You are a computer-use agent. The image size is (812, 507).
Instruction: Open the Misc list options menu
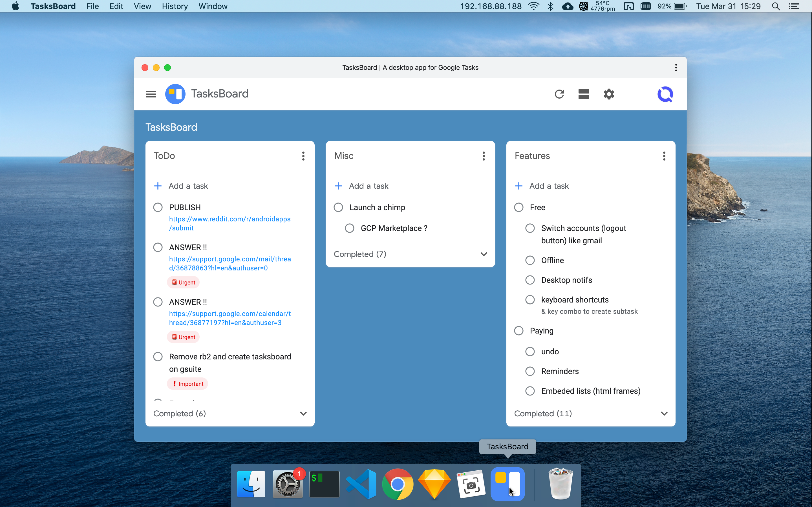tap(484, 156)
